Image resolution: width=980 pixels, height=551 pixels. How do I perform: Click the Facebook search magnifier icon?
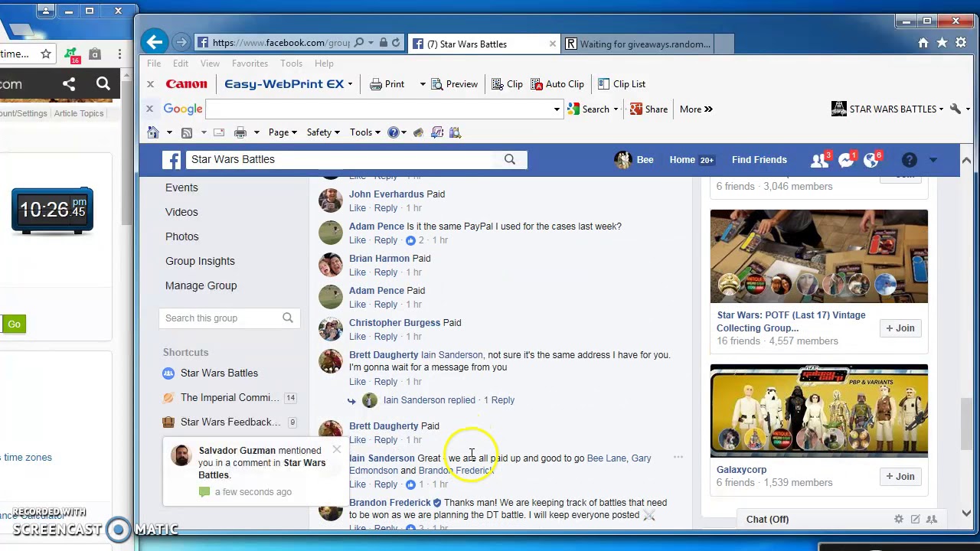510,159
